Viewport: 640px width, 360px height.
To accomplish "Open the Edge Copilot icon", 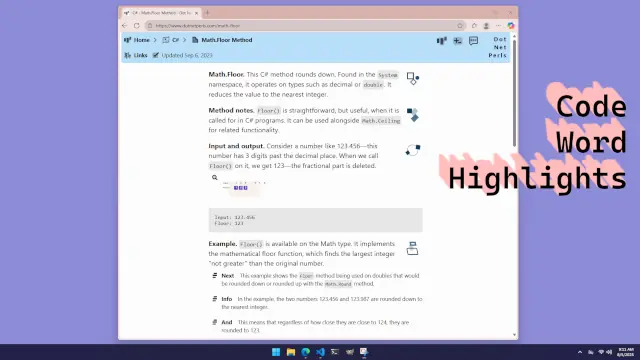I will [511, 26].
